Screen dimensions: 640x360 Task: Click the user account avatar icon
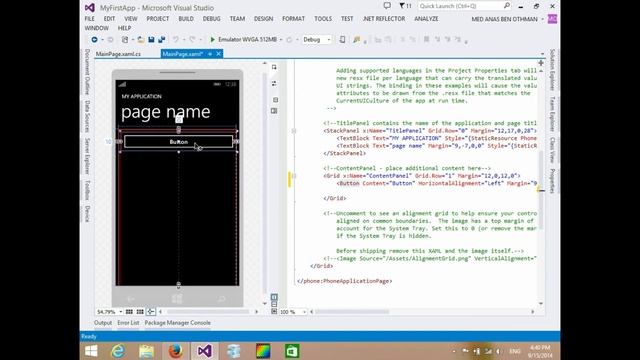[x=552, y=19]
